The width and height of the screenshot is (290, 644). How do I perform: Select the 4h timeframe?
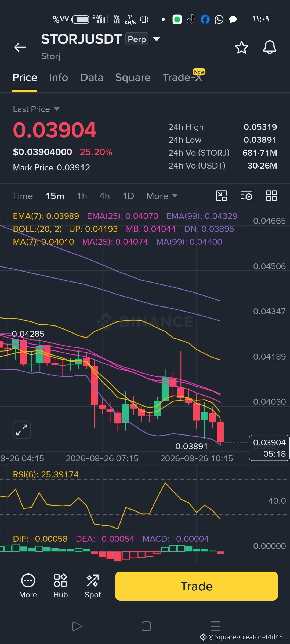(104, 196)
